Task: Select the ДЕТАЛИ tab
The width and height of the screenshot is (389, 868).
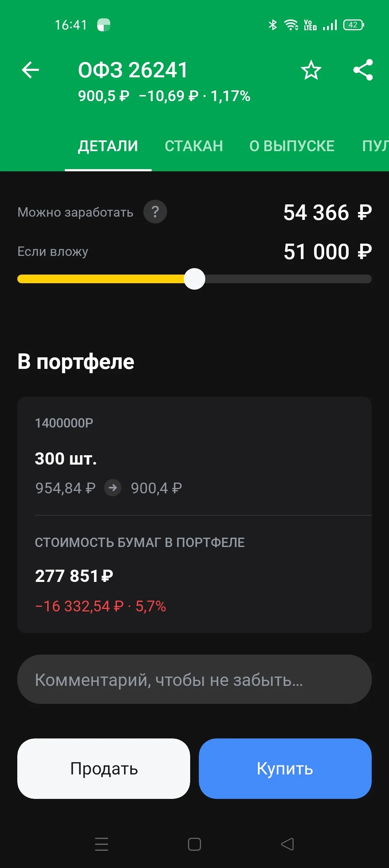Action: [108, 146]
